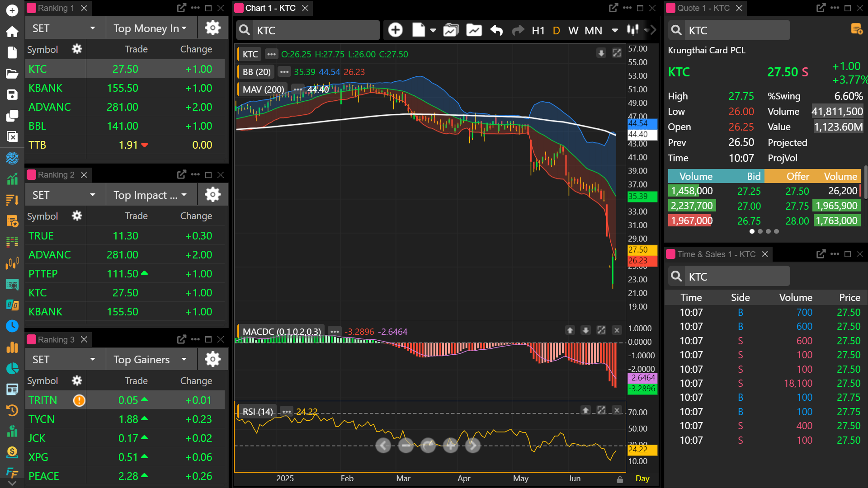
Task: Open the pie chart icon in sidebar
Action: click(x=12, y=368)
